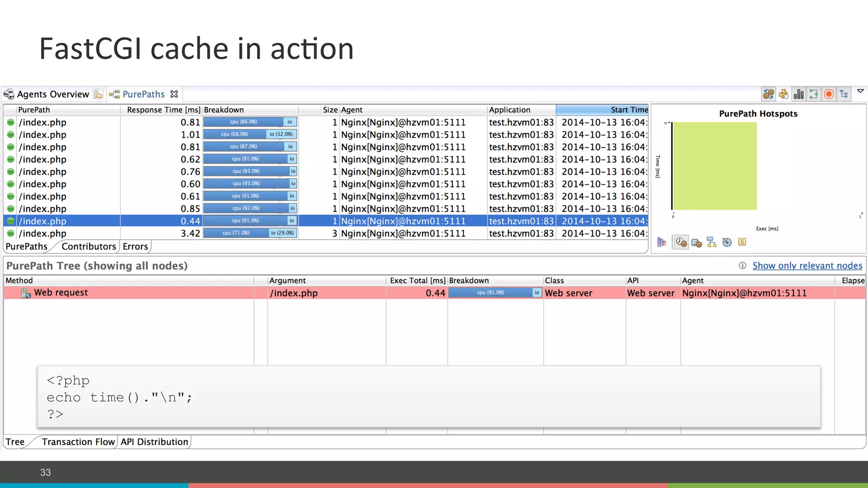Select the /index.php row with 0.60 ms
The height and width of the screenshot is (488, 868).
(x=325, y=184)
